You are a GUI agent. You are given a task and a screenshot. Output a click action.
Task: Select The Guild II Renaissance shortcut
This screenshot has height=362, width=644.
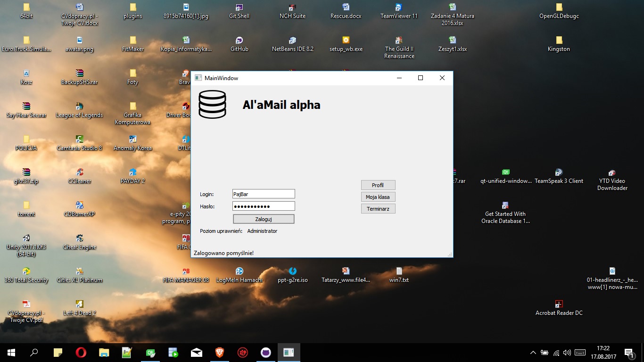399,48
